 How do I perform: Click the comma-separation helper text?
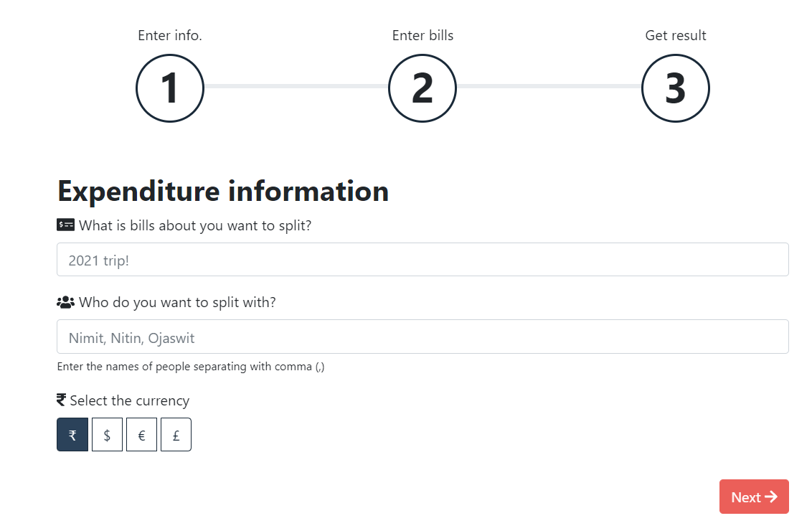point(189,366)
